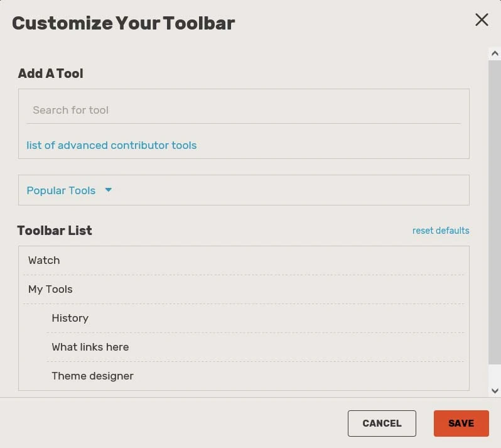Viewport: 501px width, 448px height.
Task: Select What links here in list
Action: [90, 347]
